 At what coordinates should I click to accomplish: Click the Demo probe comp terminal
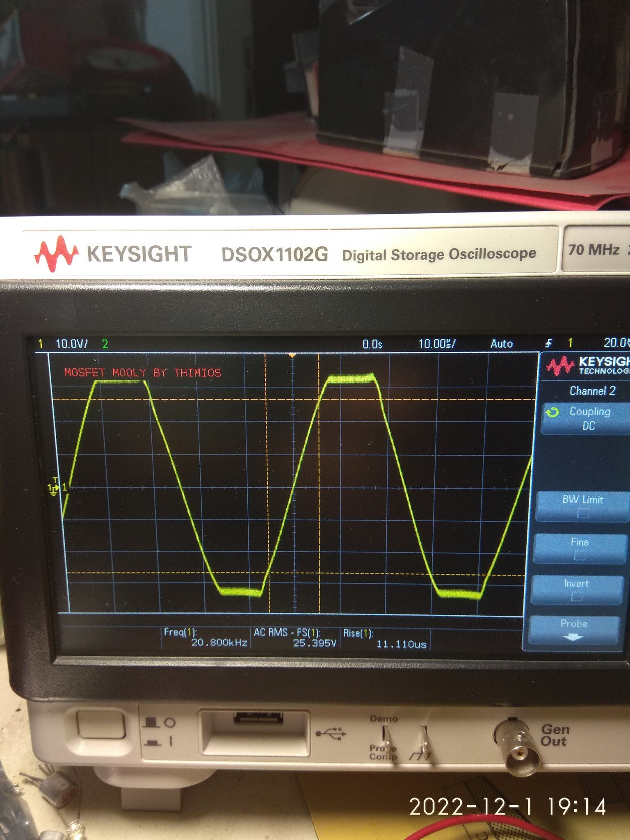coord(386,738)
